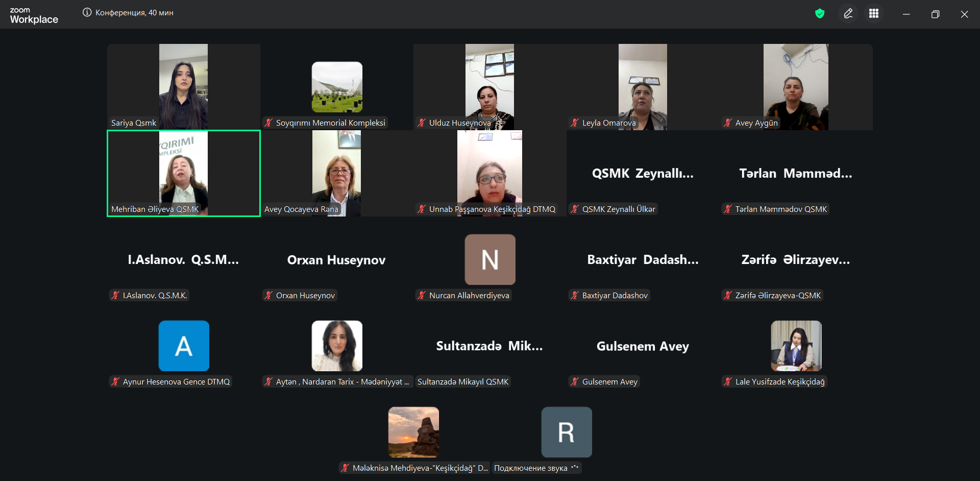The image size is (980, 481).
Task: Click the R avatar connecting audio
Action: pos(567,432)
